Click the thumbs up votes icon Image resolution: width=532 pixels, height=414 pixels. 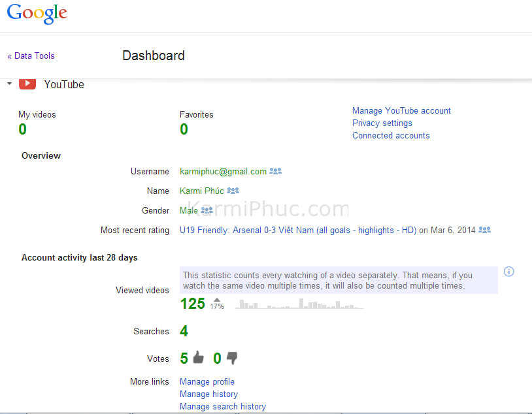click(x=199, y=358)
